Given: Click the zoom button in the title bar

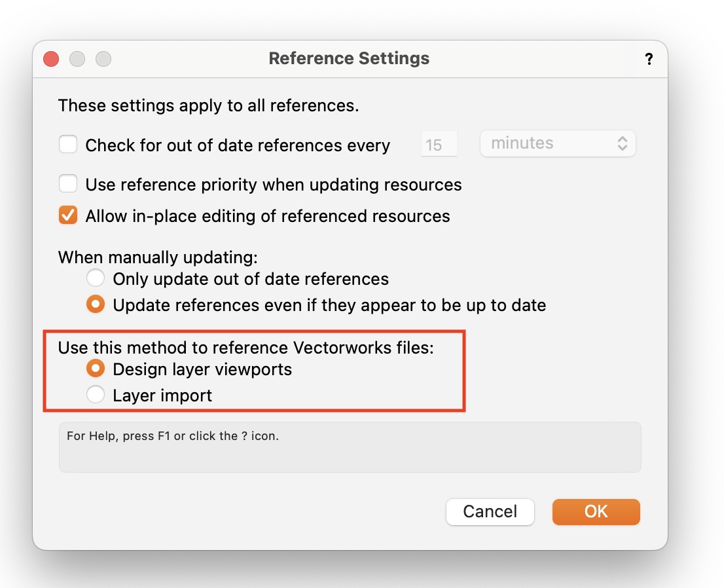Looking at the screenshot, I should click(x=103, y=59).
